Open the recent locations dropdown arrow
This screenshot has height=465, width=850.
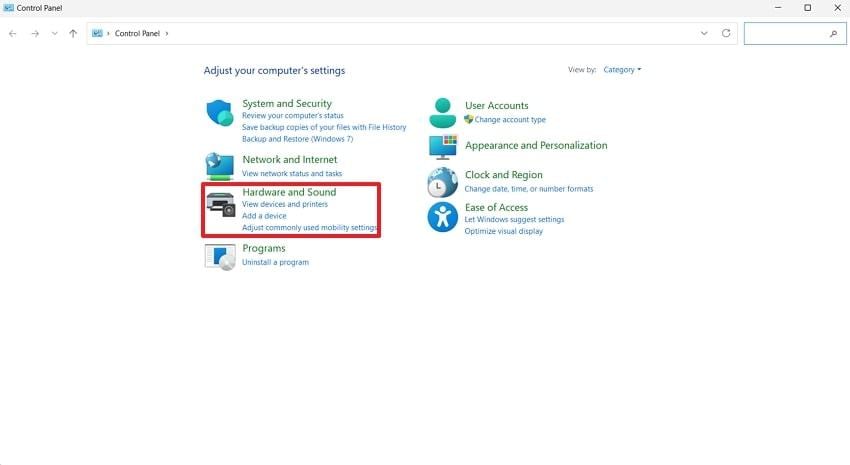click(54, 34)
